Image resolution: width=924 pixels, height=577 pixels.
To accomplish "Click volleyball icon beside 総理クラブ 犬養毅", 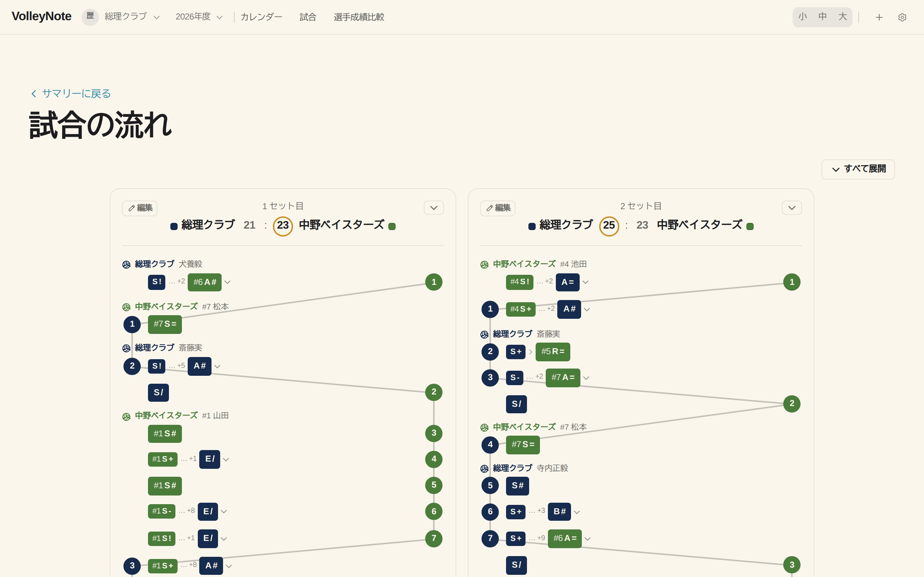I will coord(126,264).
